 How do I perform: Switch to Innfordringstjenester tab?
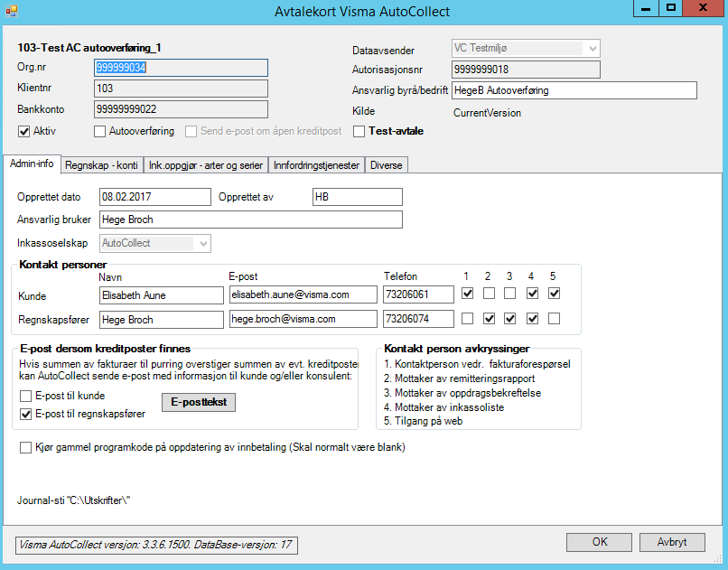(x=317, y=165)
